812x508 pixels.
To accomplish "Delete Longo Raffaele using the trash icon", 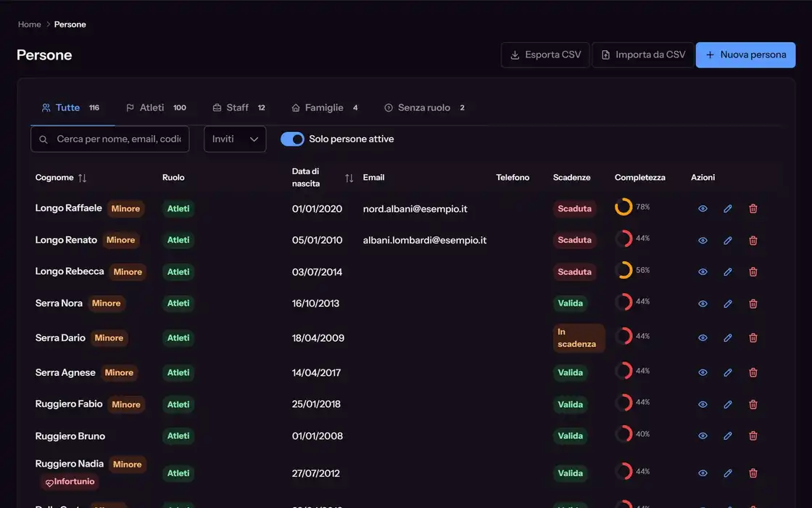I will (753, 208).
